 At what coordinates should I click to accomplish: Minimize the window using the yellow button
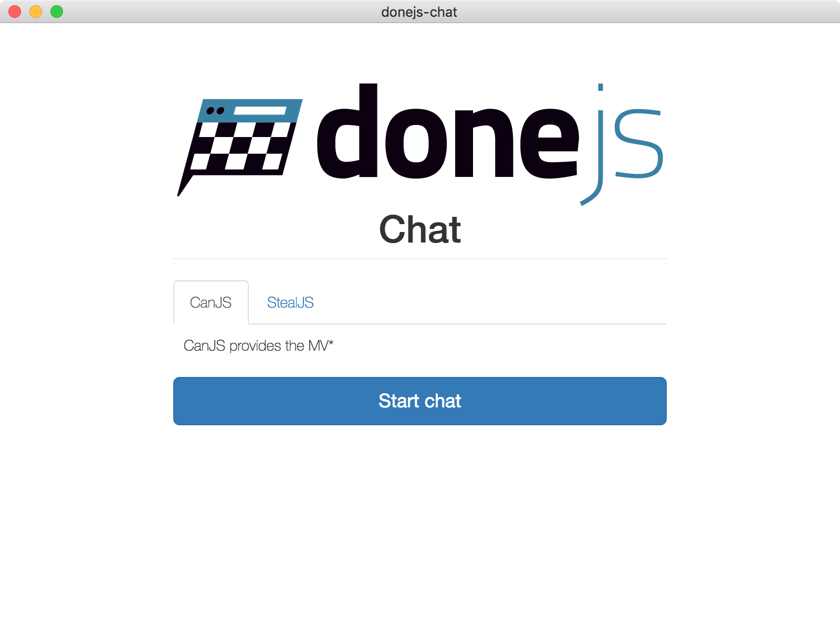tap(36, 12)
